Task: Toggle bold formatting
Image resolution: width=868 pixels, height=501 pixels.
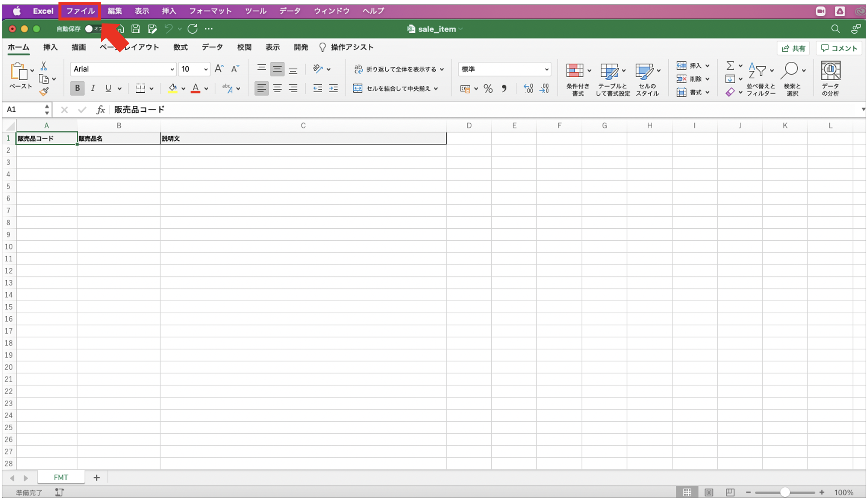Action: point(77,88)
